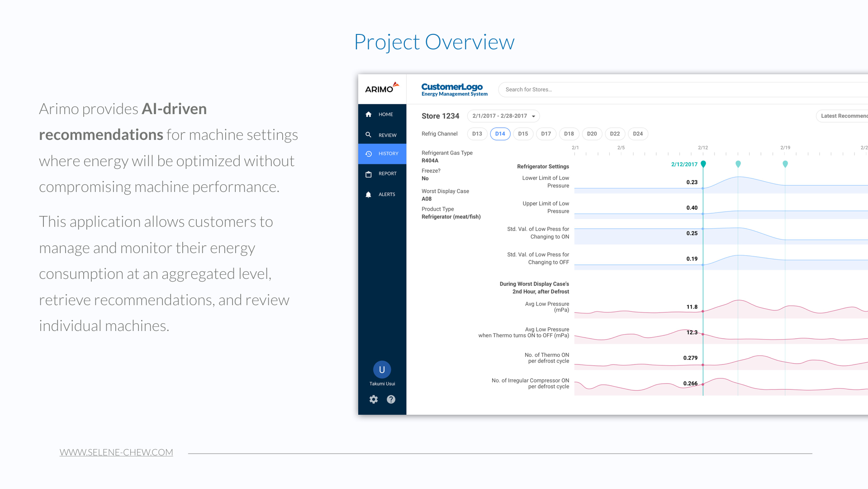Click the value 12.3 on chart
The height and width of the screenshot is (489, 868).
click(x=692, y=332)
